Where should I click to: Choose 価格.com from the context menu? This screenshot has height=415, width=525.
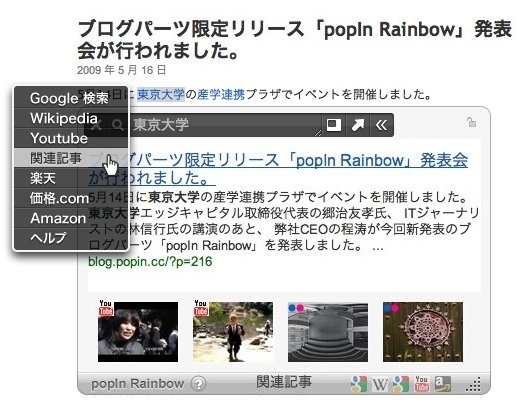click(71, 198)
